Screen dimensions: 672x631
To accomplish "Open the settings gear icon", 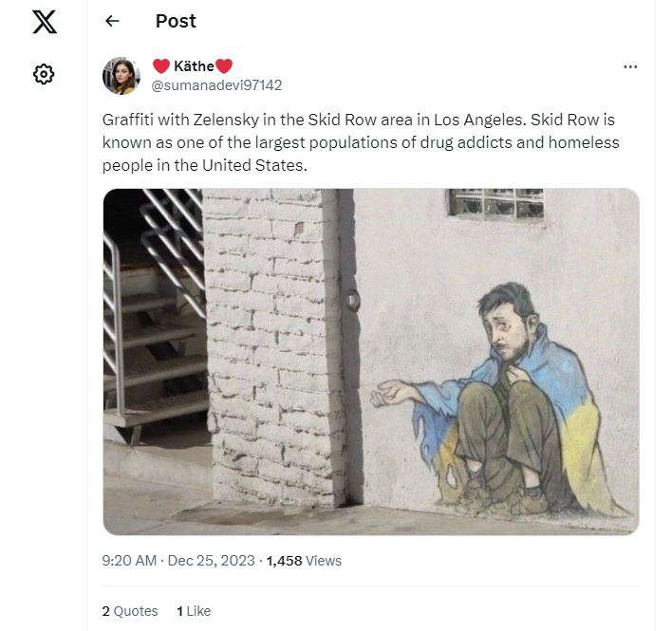I will click(x=45, y=74).
